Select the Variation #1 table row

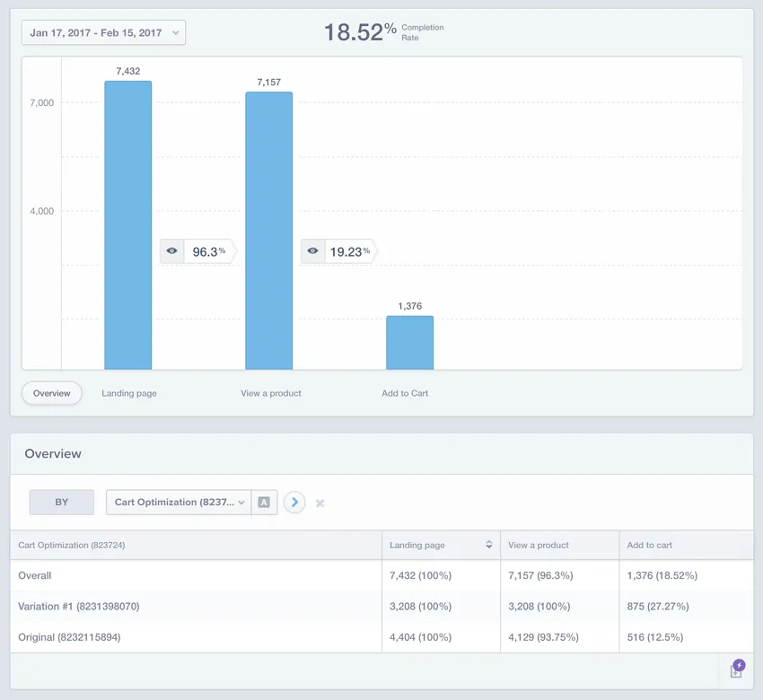[x=381, y=606]
